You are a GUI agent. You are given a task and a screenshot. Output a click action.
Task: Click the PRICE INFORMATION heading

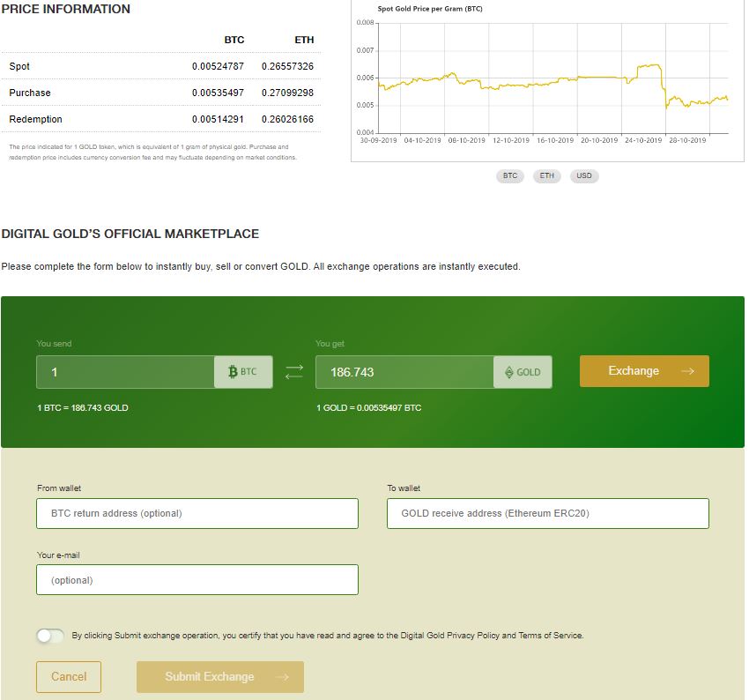point(65,9)
